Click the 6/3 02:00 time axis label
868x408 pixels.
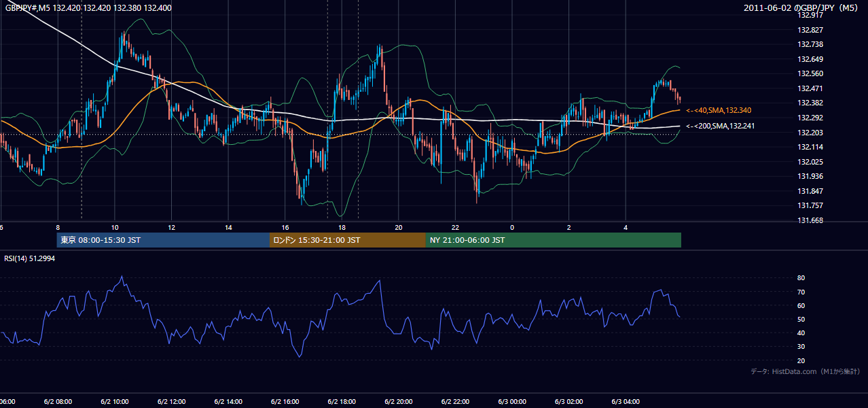coord(568,401)
